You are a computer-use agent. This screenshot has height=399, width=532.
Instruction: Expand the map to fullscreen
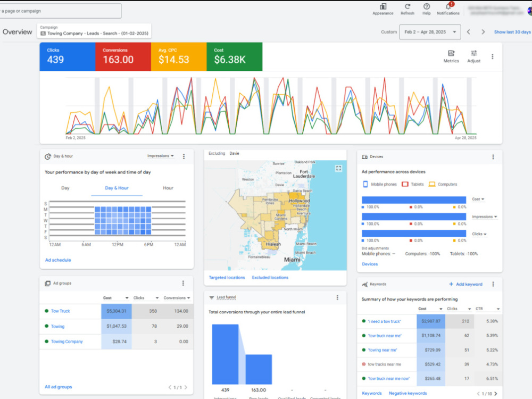point(338,168)
